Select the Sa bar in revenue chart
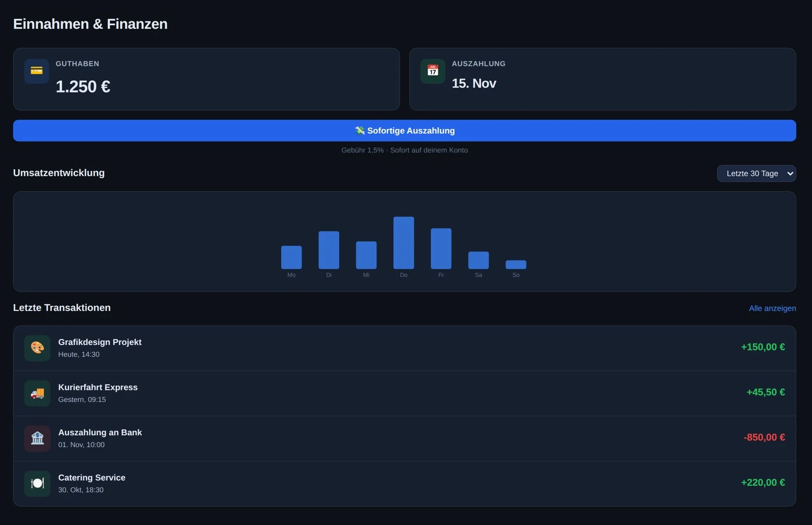Image resolution: width=812 pixels, height=525 pixels. 479,260
